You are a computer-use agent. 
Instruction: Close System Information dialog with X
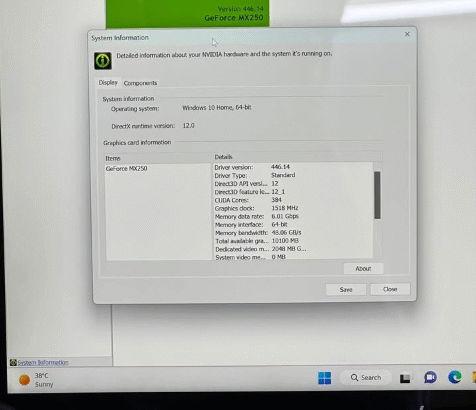point(407,34)
